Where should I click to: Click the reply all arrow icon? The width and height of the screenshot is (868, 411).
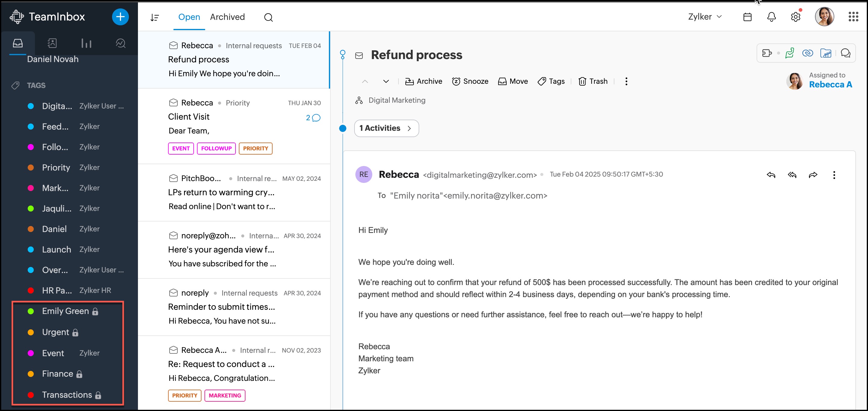click(x=792, y=175)
